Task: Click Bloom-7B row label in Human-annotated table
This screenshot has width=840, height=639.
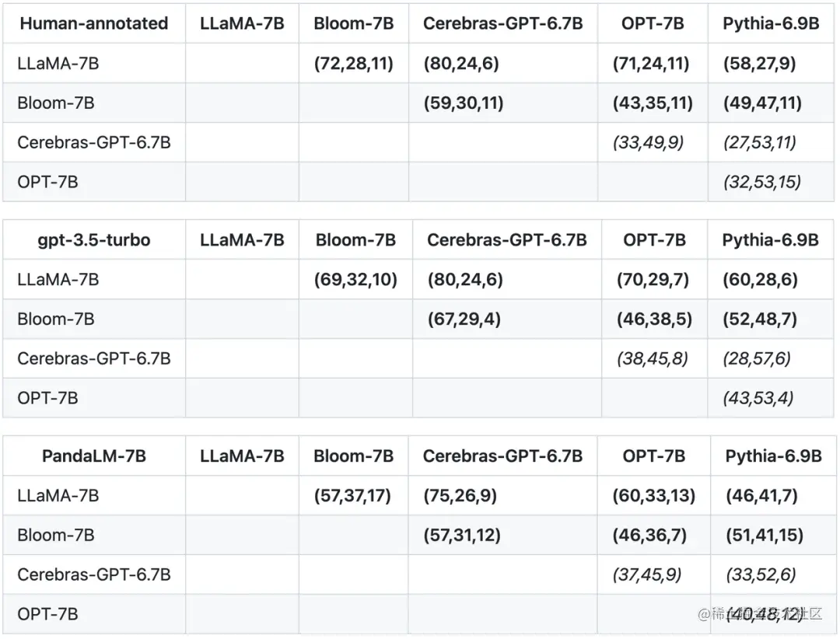Action: pyautogui.click(x=56, y=103)
